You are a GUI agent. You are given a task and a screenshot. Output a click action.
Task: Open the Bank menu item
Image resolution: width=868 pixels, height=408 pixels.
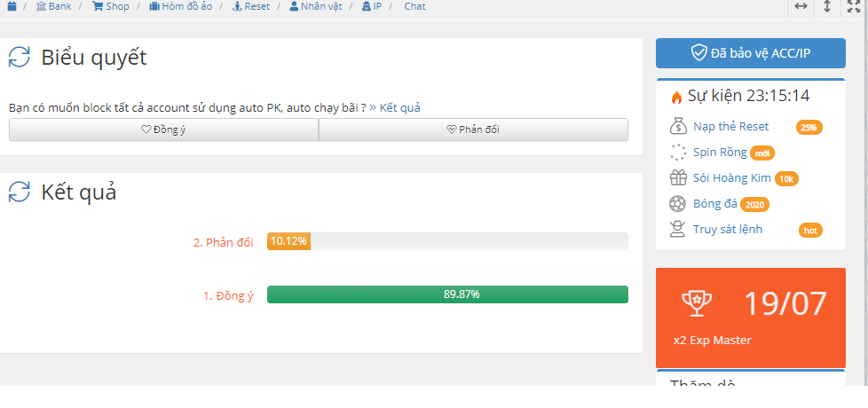(54, 6)
